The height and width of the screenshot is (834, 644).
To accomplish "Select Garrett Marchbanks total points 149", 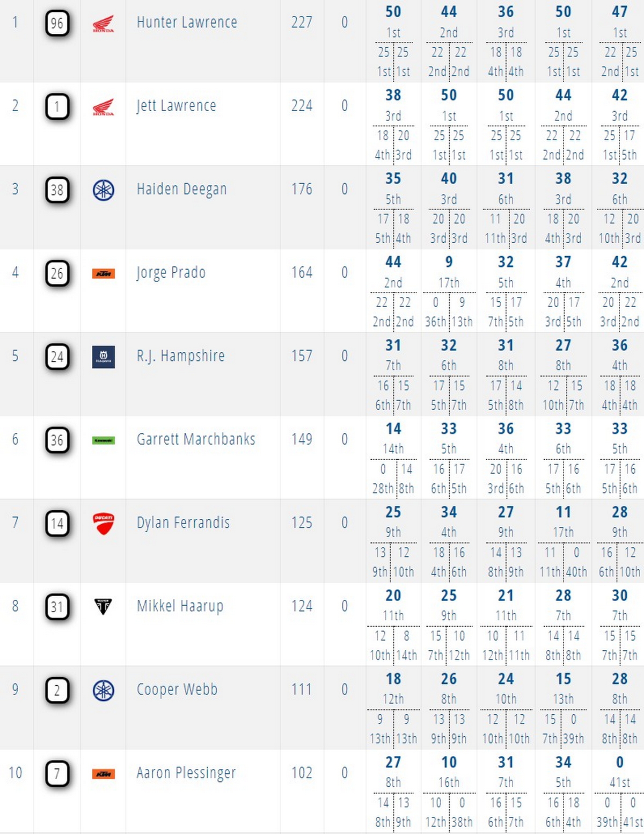I will pyautogui.click(x=302, y=439).
